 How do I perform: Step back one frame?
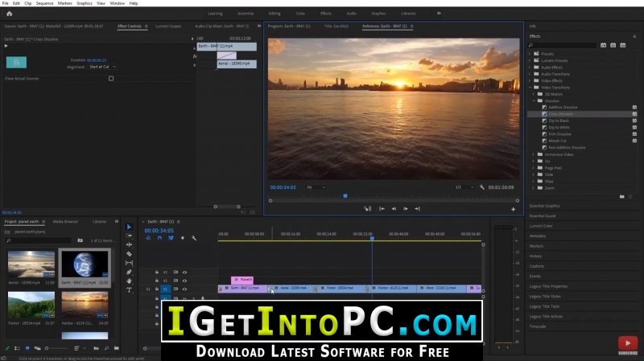[x=394, y=209]
